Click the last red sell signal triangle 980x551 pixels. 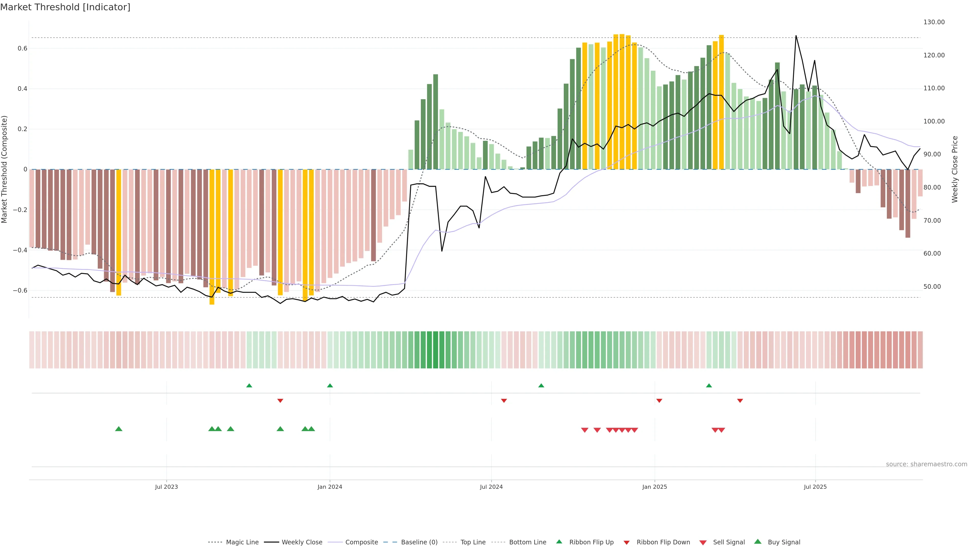click(x=721, y=430)
